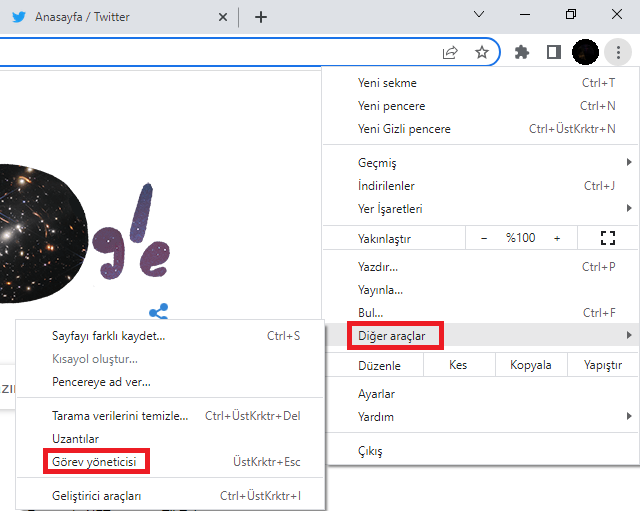Open a new tab with the plus button
This screenshot has height=511, width=640.
point(261,17)
